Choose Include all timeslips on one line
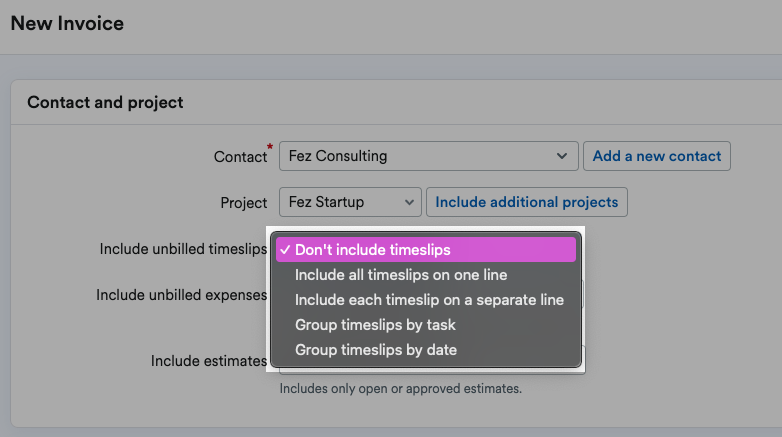The image size is (782, 437). click(426, 275)
